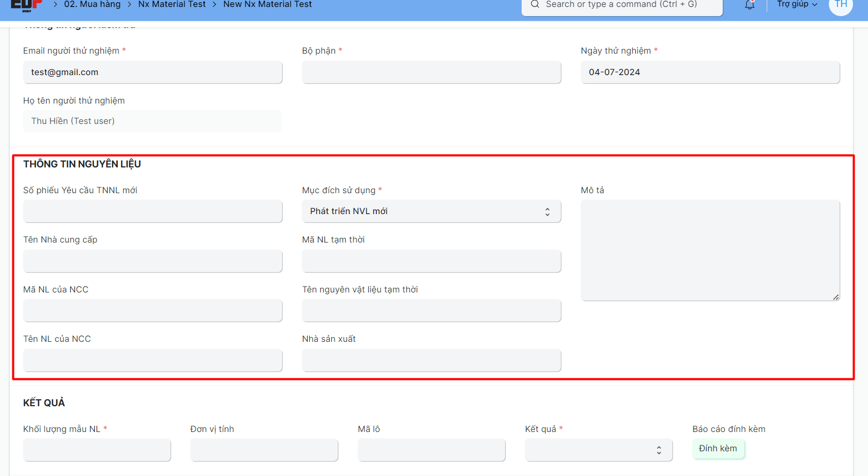This screenshot has height=476, width=868.
Task: Open the TH user avatar menu
Action: click(840, 5)
